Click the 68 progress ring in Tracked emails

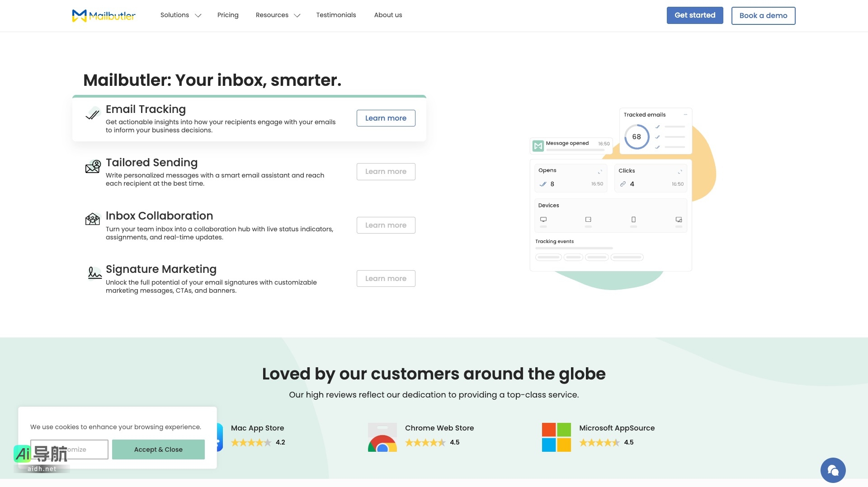pyautogui.click(x=637, y=136)
